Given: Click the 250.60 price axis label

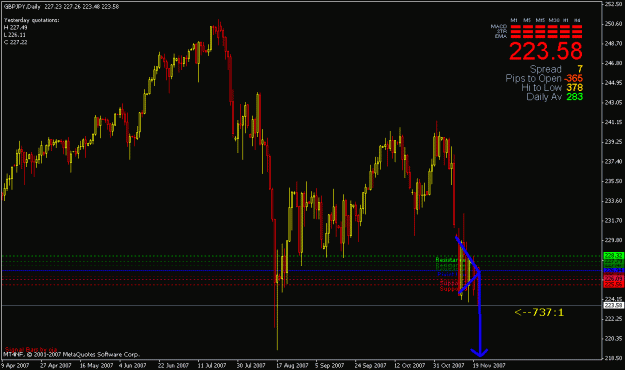Looking at the screenshot, I should tap(613, 24).
